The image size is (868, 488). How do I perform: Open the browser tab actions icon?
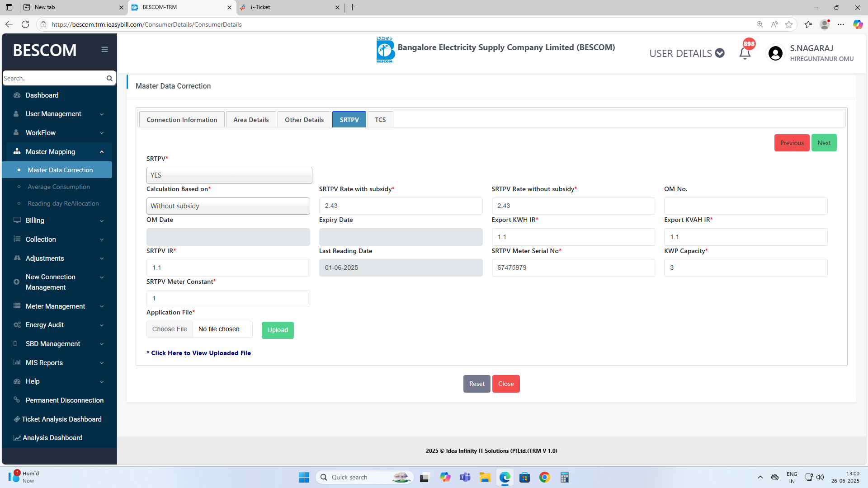9,7
